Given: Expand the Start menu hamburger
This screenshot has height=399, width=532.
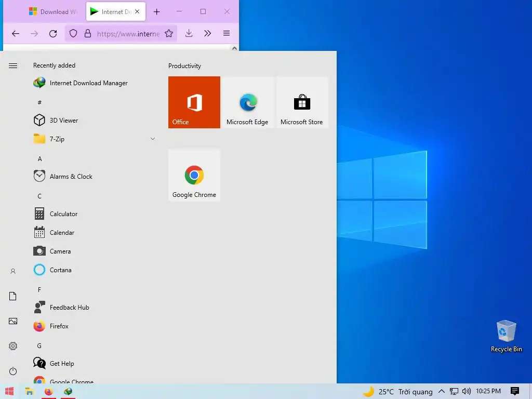Looking at the screenshot, I should pos(13,65).
